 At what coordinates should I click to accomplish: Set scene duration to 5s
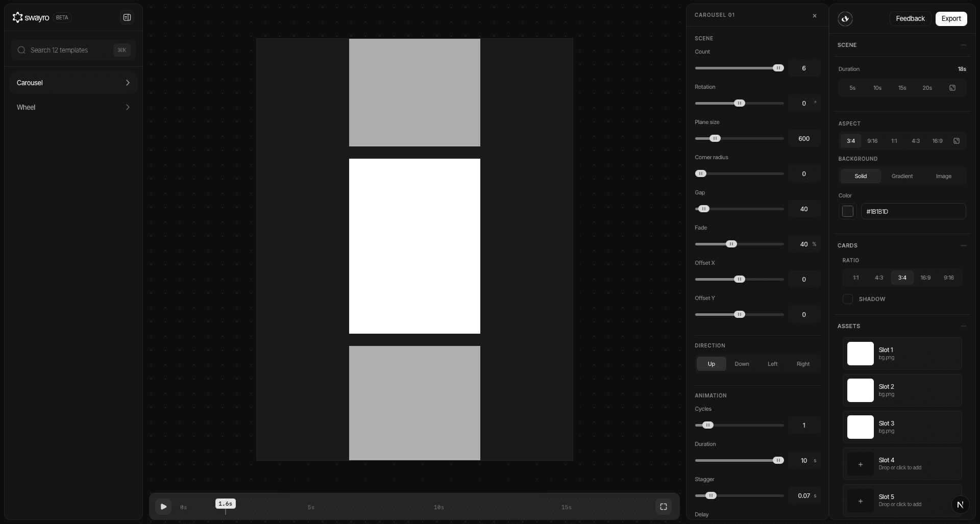coord(852,88)
